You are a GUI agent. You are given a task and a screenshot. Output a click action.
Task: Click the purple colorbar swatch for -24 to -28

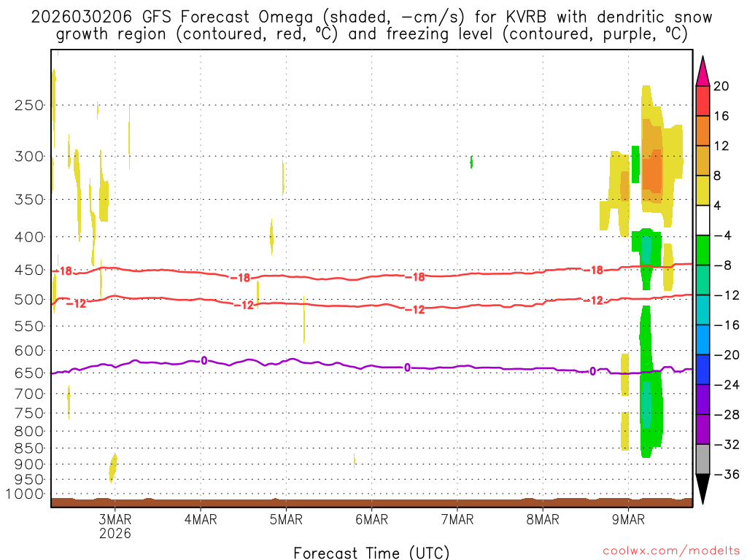pos(703,400)
